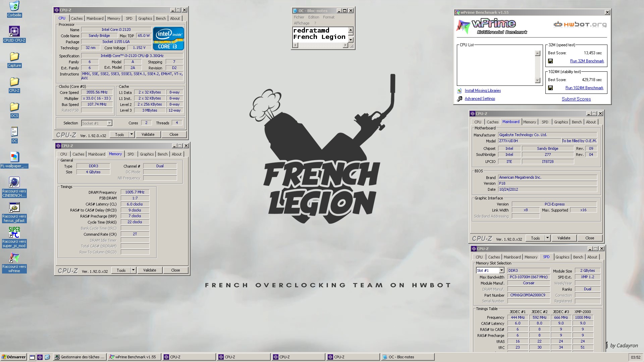Click the Advanced Settings link
Screen dimensions: 644x362
(480, 99)
